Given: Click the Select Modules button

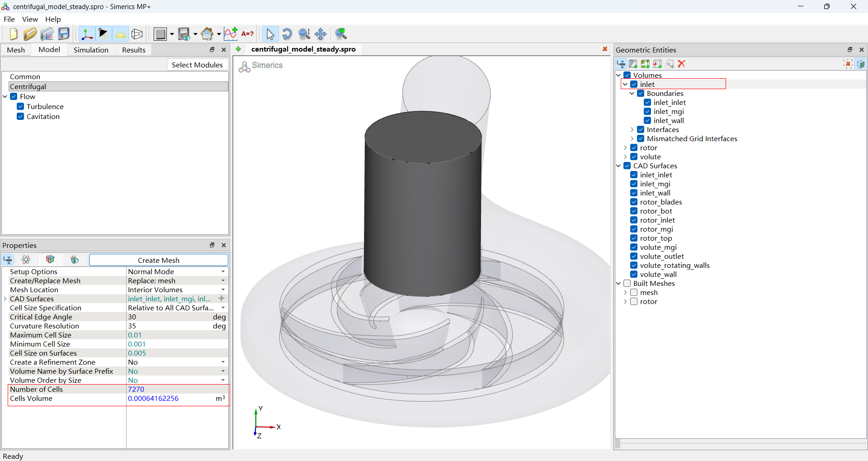Looking at the screenshot, I should tap(197, 65).
